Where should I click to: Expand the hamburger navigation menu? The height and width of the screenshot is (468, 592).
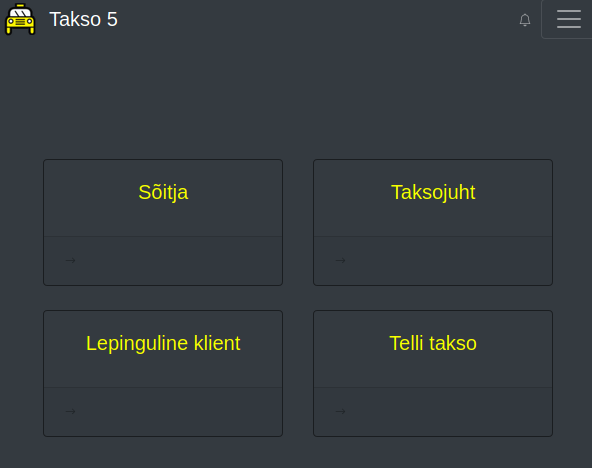(569, 19)
